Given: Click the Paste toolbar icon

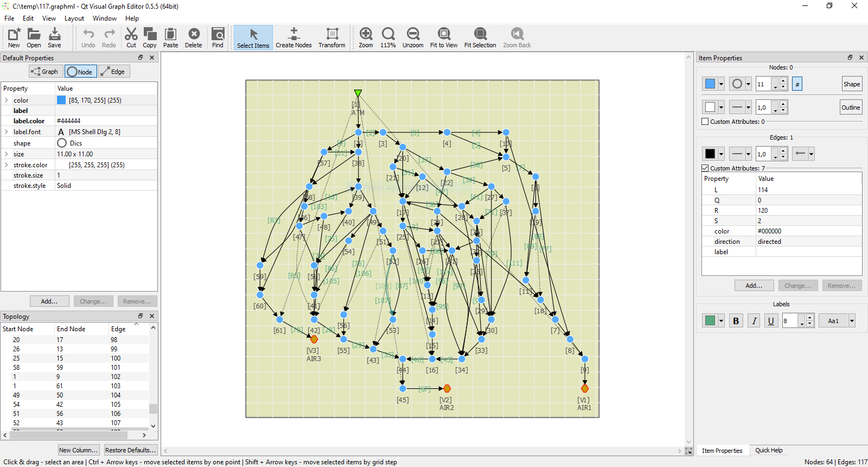Looking at the screenshot, I should pyautogui.click(x=171, y=38).
